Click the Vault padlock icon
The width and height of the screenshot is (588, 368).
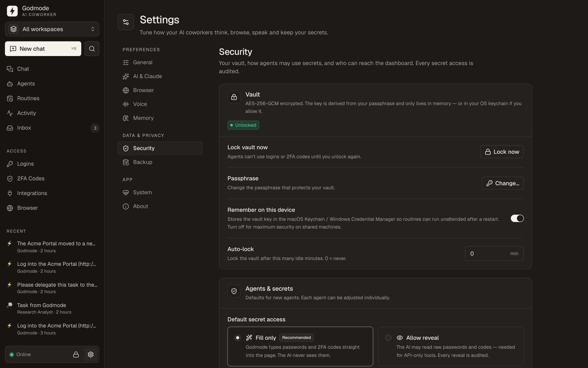pyautogui.click(x=234, y=97)
